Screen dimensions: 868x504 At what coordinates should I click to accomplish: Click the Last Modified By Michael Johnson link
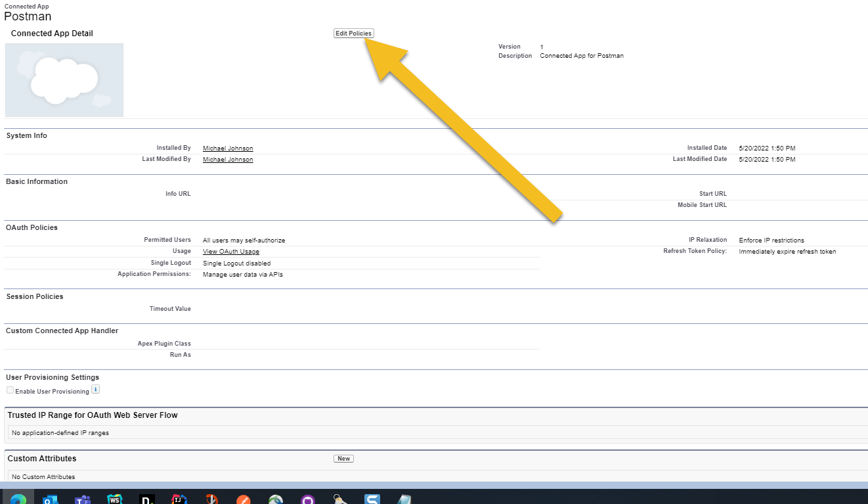(227, 159)
